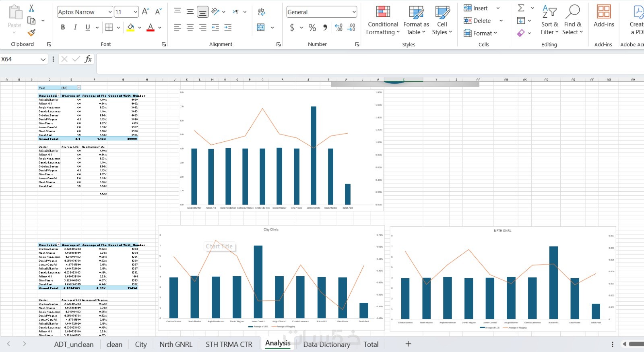Select the Format Painter brush icon

31,33
